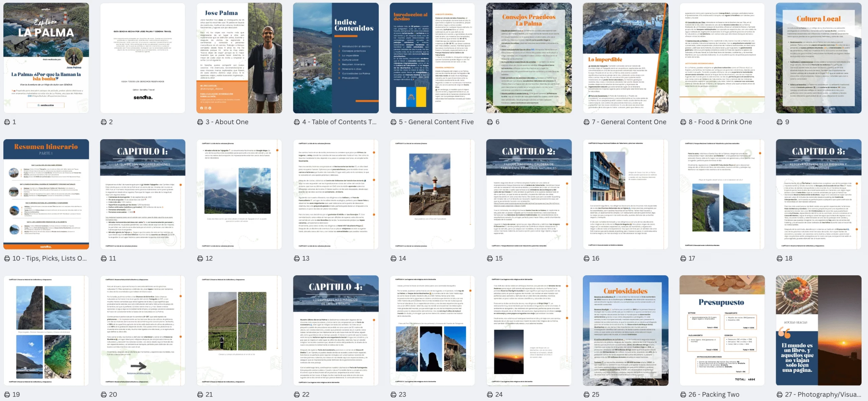The width and height of the screenshot is (868, 401).
Task: Select the 'Resumen Itinerario' page thumbnail
Action: (x=46, y=194)
